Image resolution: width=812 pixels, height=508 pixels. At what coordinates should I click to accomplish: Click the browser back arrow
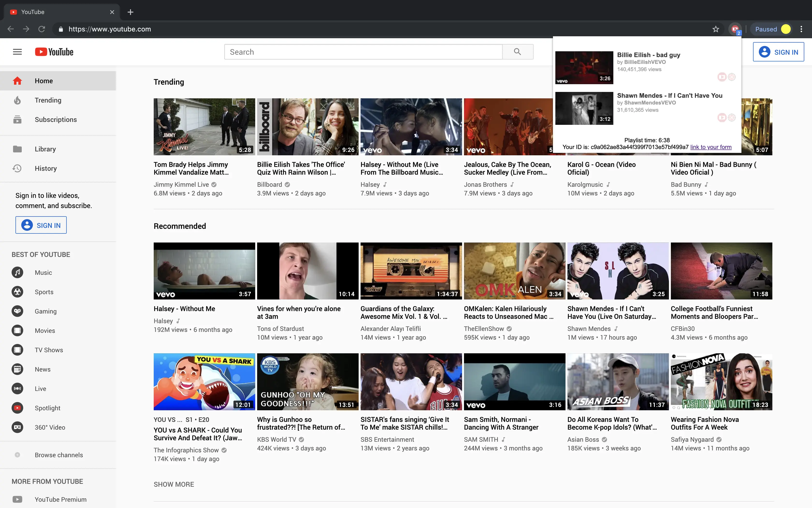pyautogui.click(x=10, y=29)
